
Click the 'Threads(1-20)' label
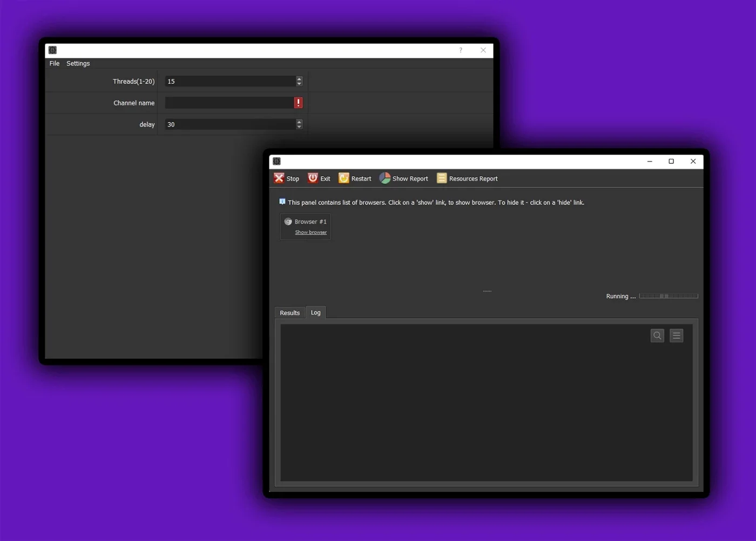click(x=133, y=82)
